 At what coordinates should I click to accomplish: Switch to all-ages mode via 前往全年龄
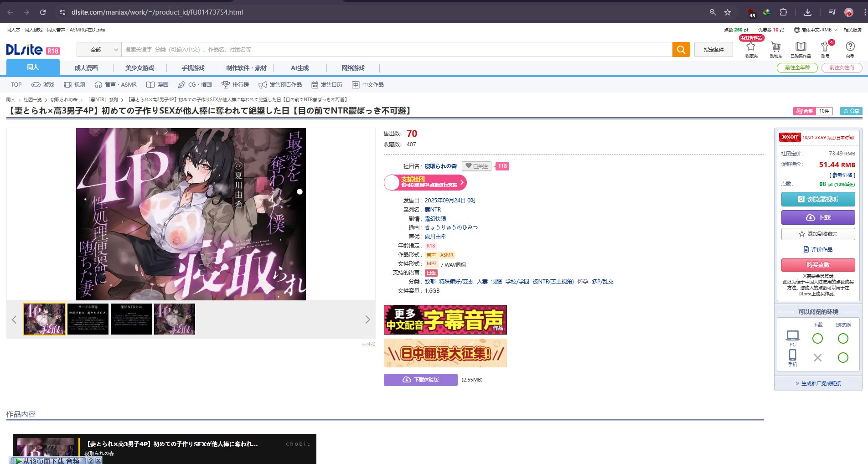point(797,67)
